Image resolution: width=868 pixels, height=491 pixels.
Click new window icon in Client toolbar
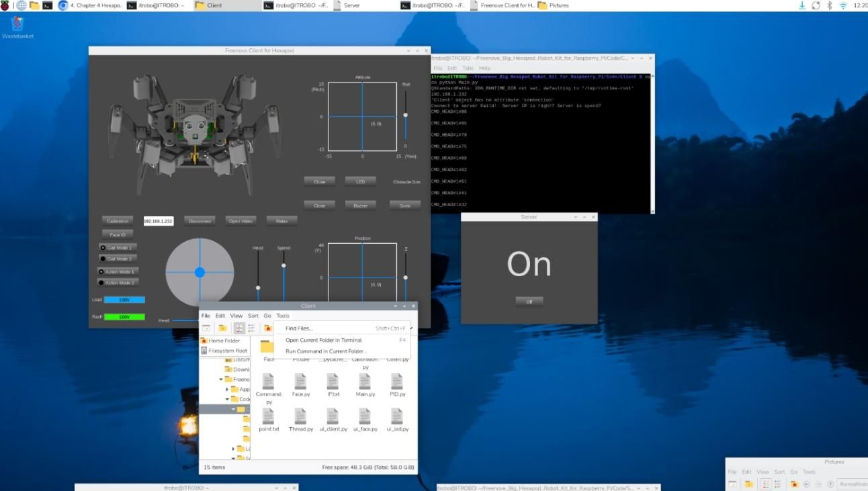(207, 328)
